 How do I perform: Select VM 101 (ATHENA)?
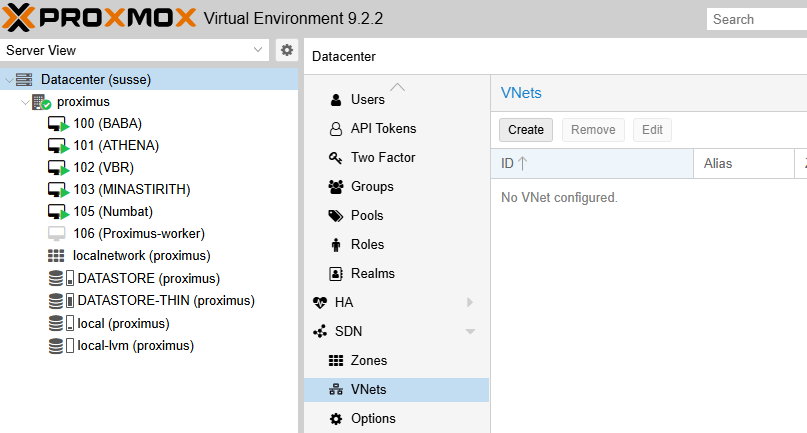[116, 146]
